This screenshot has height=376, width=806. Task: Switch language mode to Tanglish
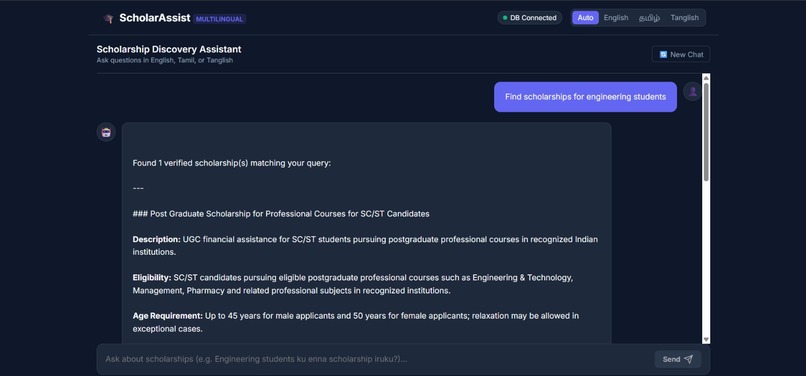click(684, 18)
